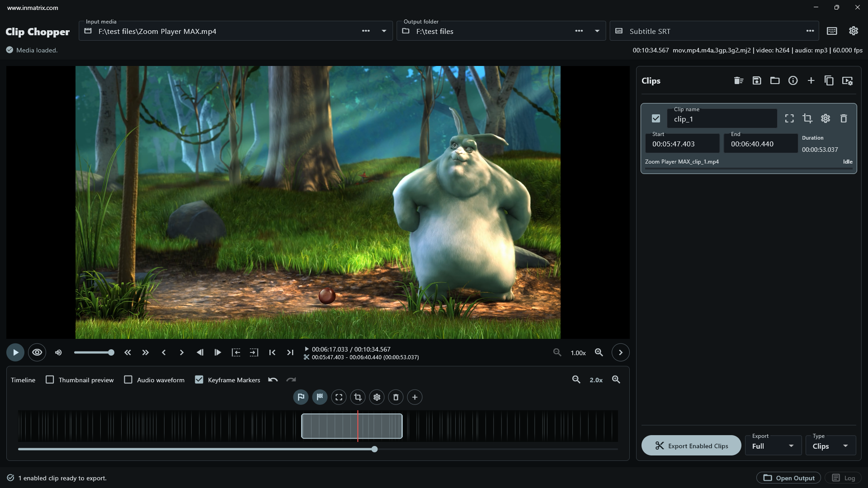Viewport: 868px width, 488px height.
Task: Click Export Enabled Clips button
Action: coord(691,446)
